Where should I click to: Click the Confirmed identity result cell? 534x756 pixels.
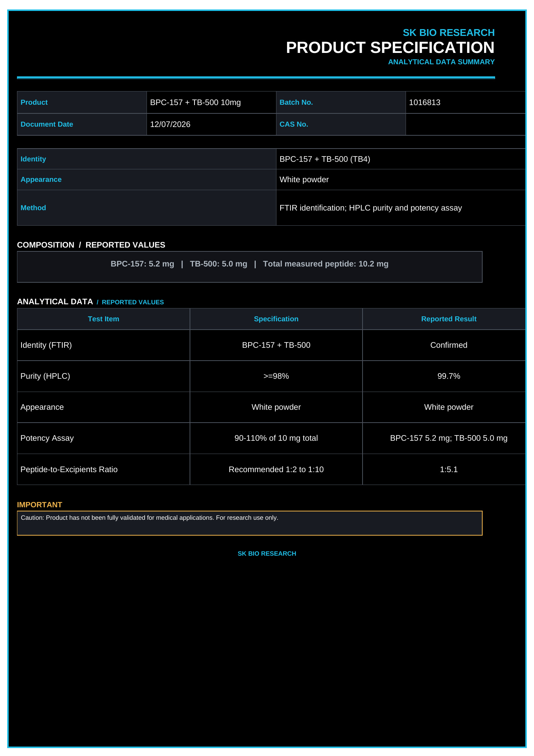coord(449,345)
